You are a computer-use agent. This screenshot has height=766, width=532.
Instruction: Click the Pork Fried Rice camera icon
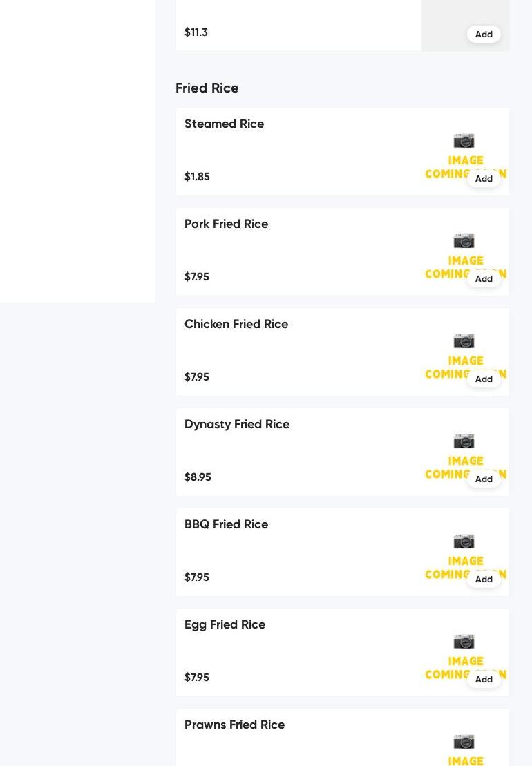click(x=464, y=241)
